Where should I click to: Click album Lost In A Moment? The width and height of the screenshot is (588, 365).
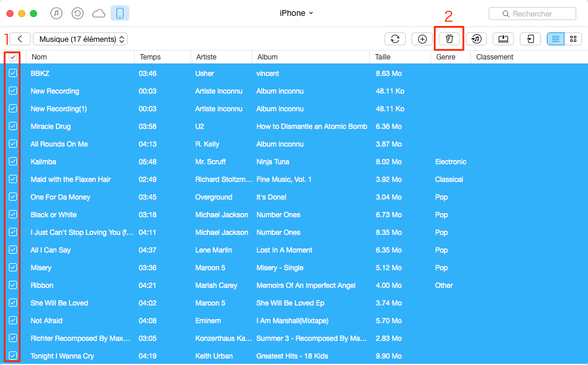[284, 250]
